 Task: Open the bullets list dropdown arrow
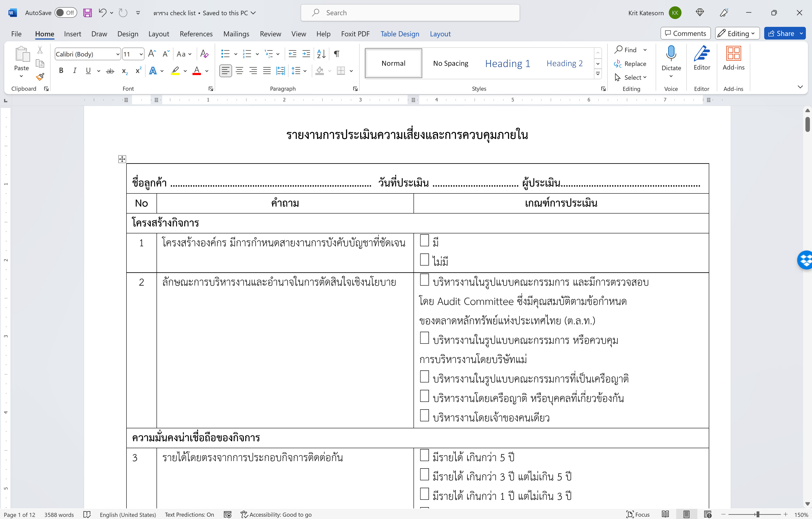pyautogui.click(x=235, y=54)
